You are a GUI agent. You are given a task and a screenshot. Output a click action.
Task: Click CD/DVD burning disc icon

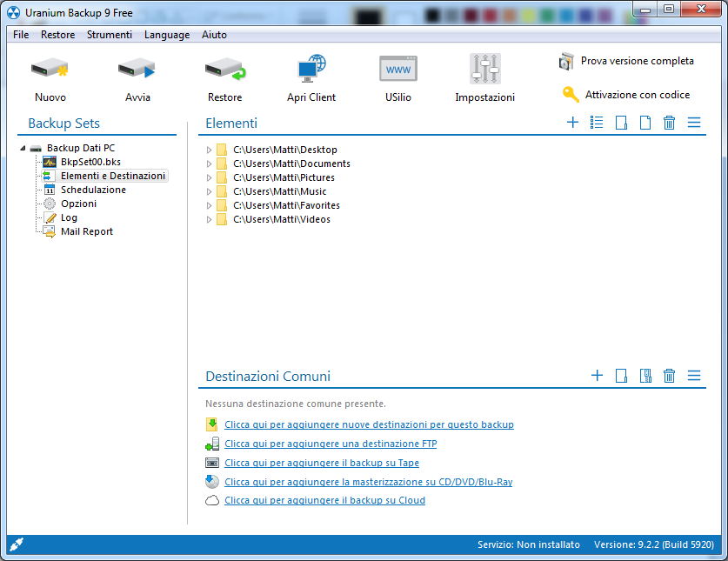211,482
